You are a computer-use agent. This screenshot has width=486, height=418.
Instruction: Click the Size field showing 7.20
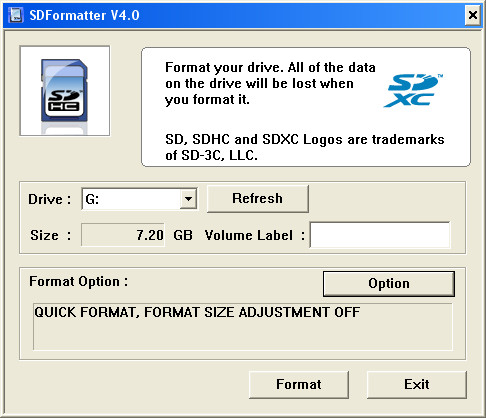[x=123, y=235]
